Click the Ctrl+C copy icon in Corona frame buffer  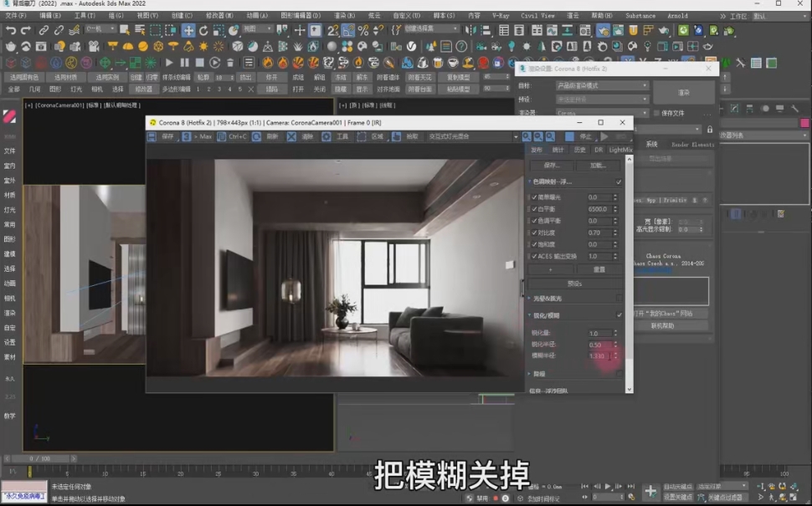[222, 136]
